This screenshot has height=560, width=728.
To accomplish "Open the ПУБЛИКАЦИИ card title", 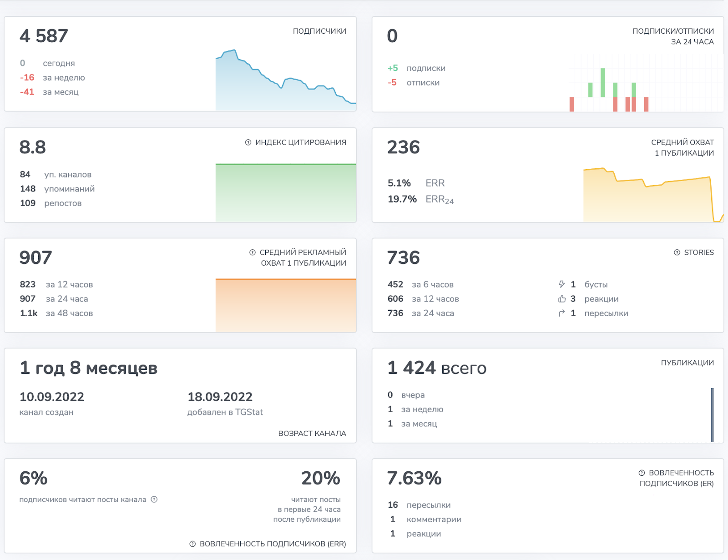I will 687,363.
